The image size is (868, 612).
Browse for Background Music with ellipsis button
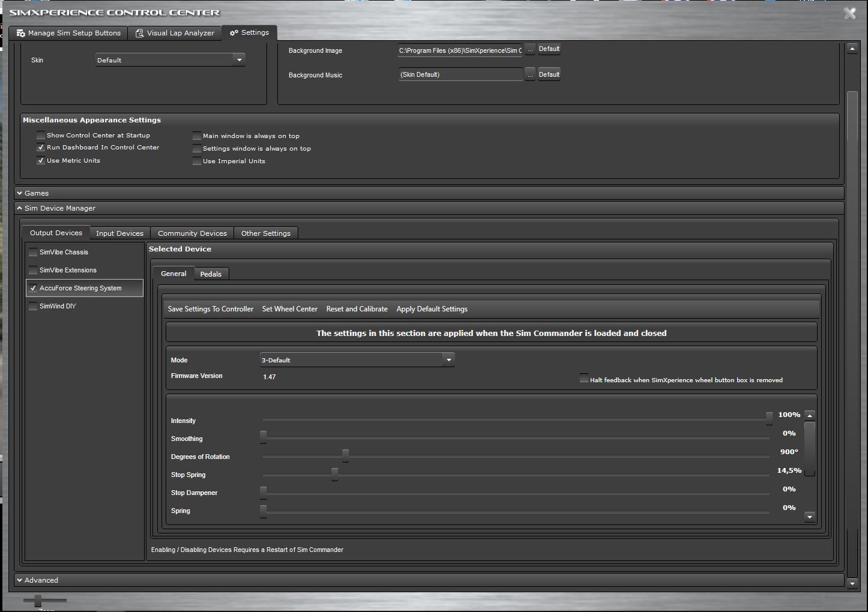(530, 74)
